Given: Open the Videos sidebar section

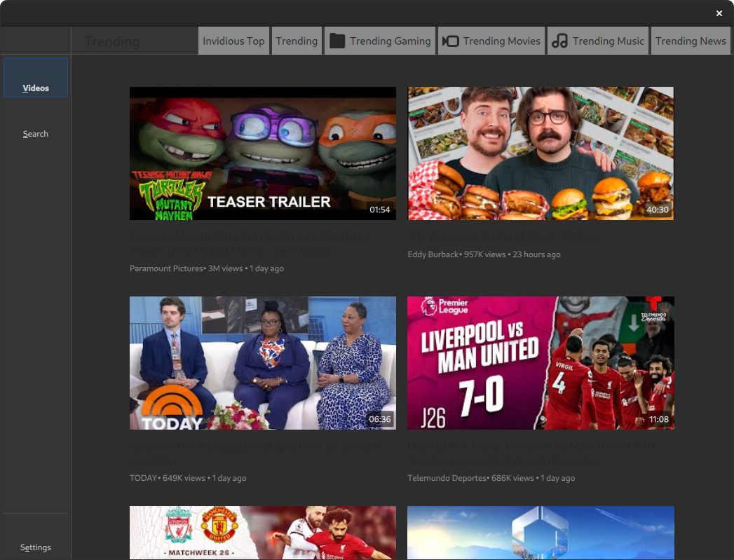Looking at the screenshot, I should pyautogui.click(x=36, y=78).
